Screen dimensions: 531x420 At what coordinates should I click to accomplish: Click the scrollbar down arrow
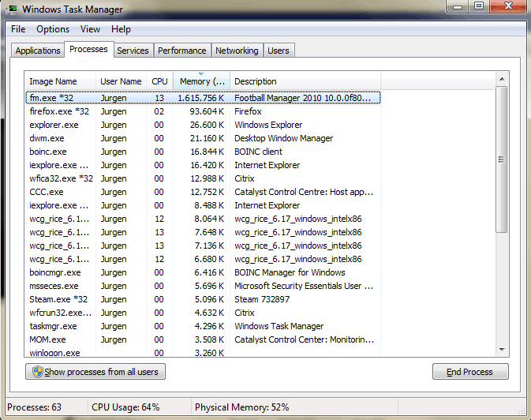pyautogui.click(x=502, y=350)
